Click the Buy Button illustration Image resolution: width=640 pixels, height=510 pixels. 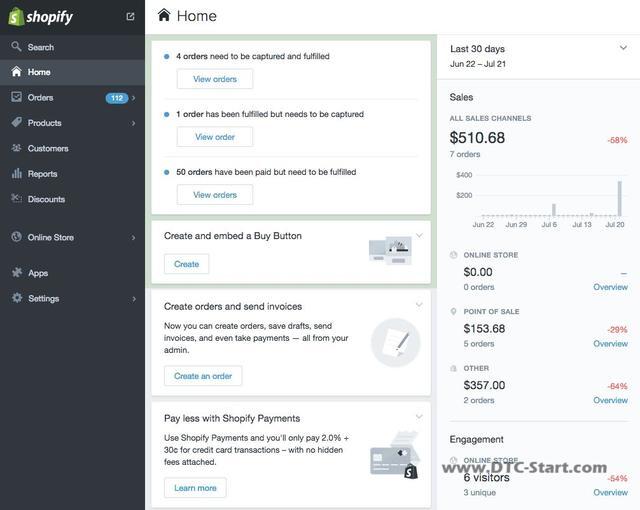pos(390,251)
